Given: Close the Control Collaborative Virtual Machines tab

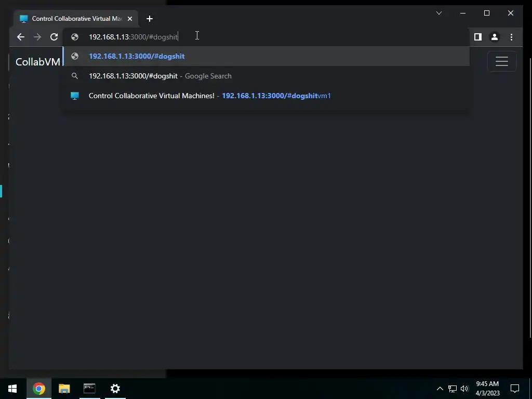Looking at the screenshot, I should point(129,19).
